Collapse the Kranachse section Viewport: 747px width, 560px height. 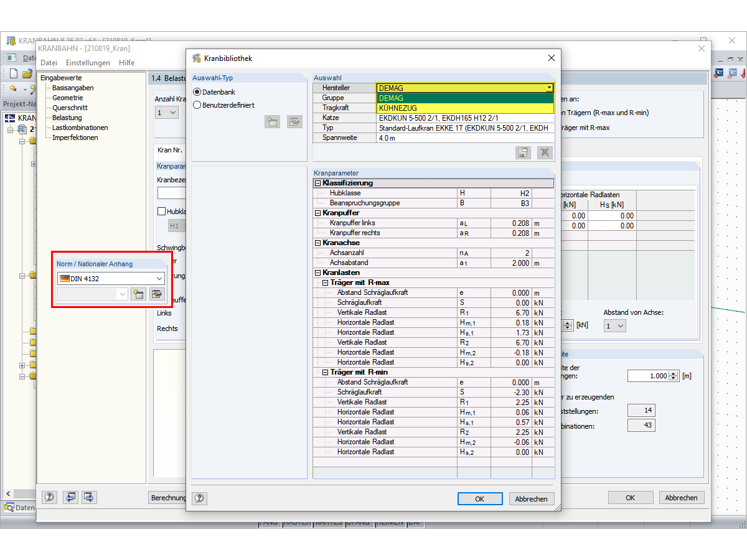318,243
